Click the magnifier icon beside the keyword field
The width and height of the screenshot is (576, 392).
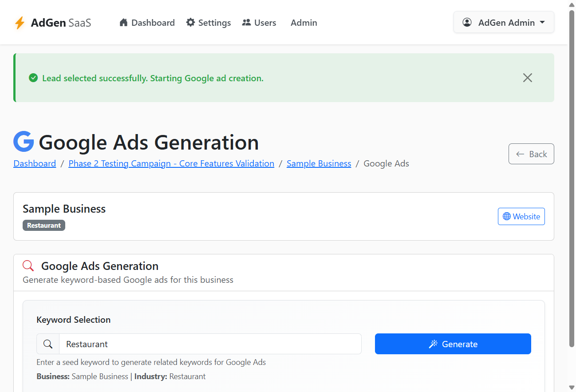pyautogui.click(x=48, y=344)
